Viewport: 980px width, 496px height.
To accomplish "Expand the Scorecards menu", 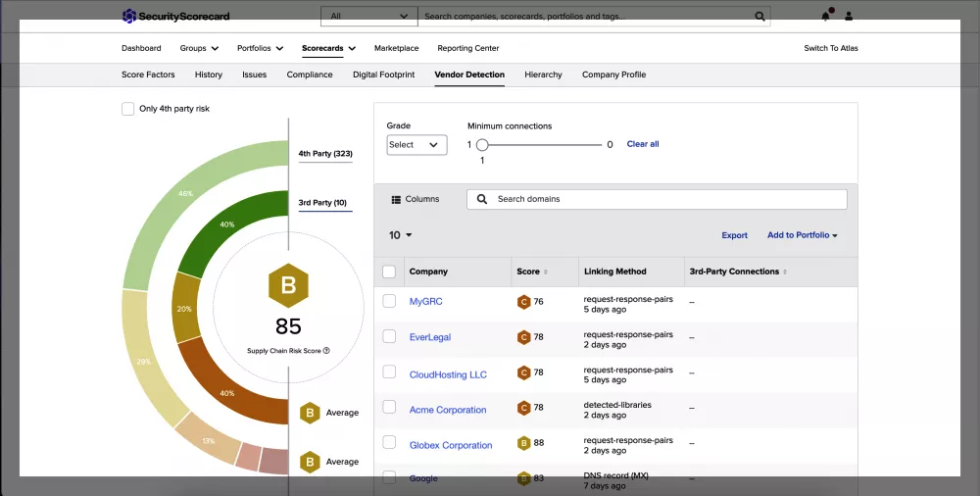I will (328, 48).
